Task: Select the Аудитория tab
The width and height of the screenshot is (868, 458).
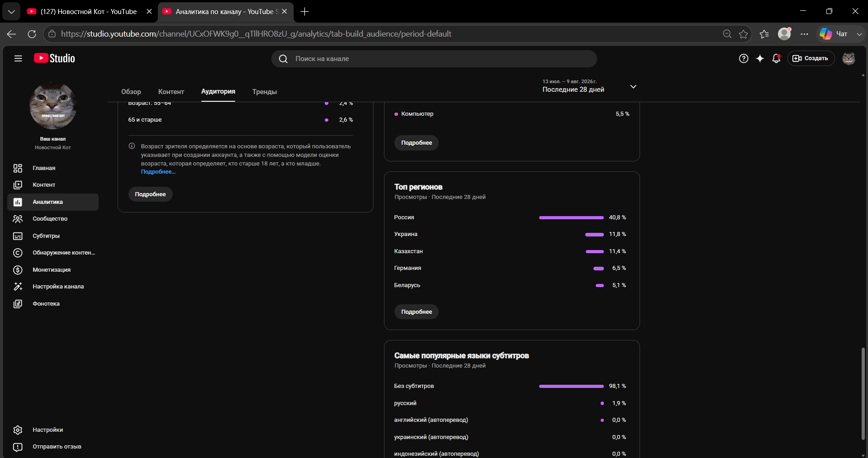Action: 218,91
